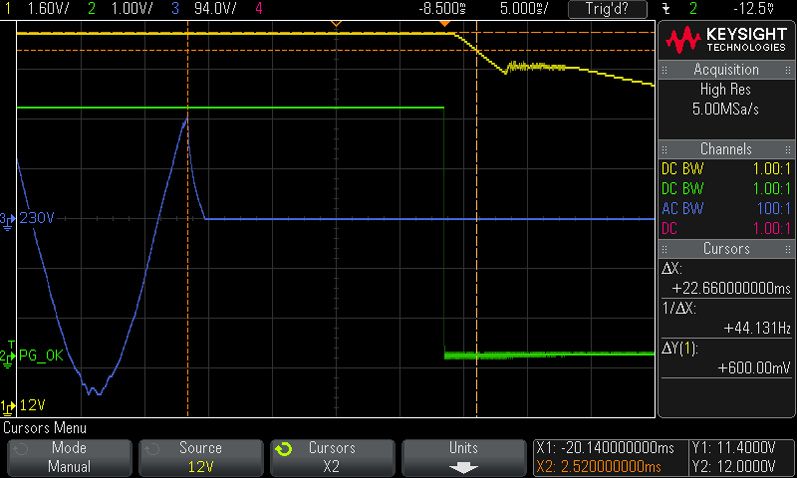Click the High Res acquisition mode text

(725, 89)
